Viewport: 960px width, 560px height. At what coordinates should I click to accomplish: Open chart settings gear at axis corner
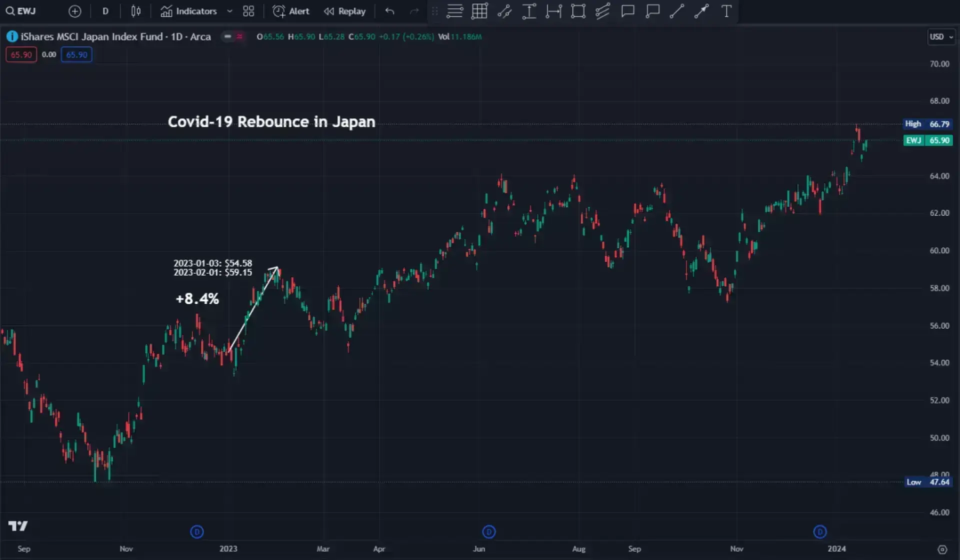click(942, 550)
